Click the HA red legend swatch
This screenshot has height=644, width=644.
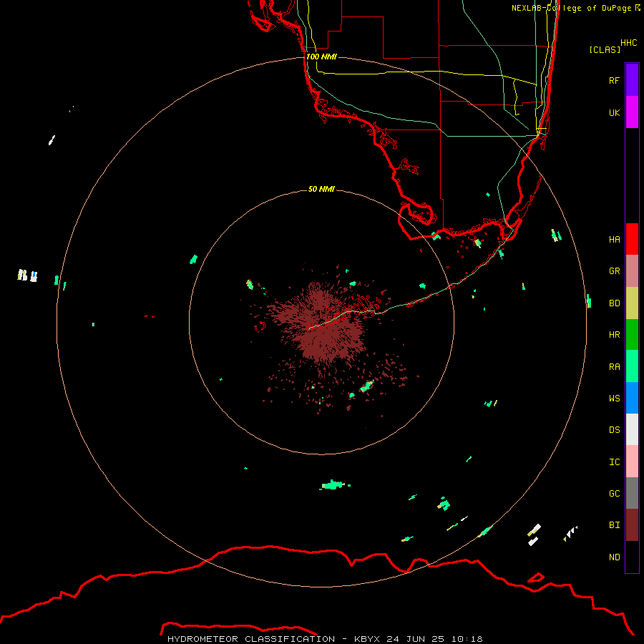(632, 239)
